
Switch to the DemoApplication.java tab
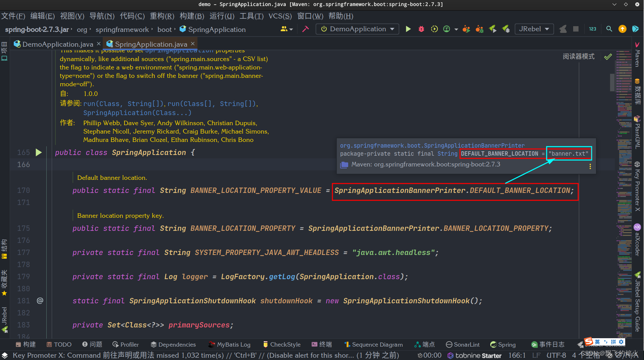58,44
